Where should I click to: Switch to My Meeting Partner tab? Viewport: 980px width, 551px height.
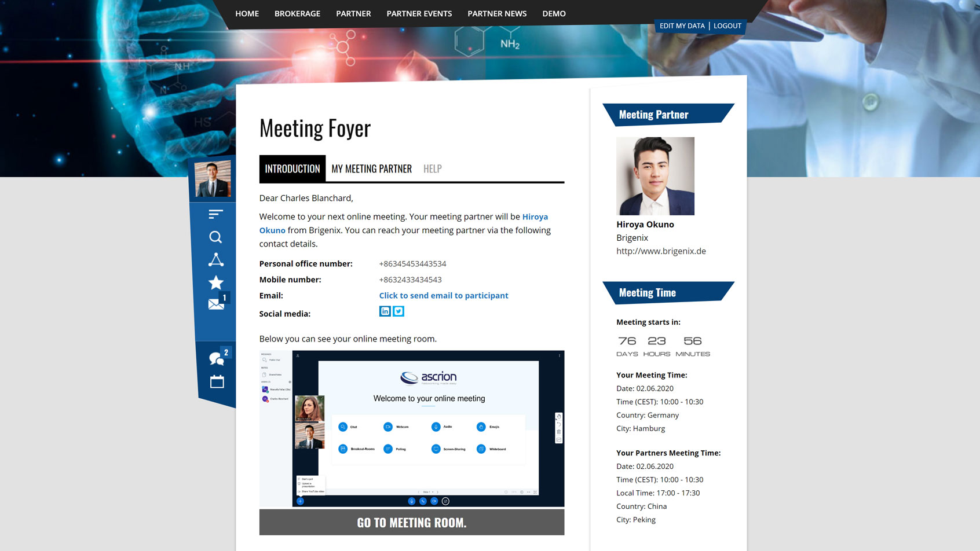pos(371,169)
